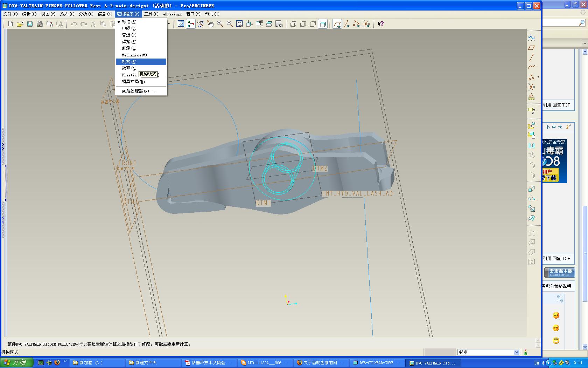
Task: Switch to the DV6-CYLHEAD-COVE taskbar window
Action: coord(377,363)
